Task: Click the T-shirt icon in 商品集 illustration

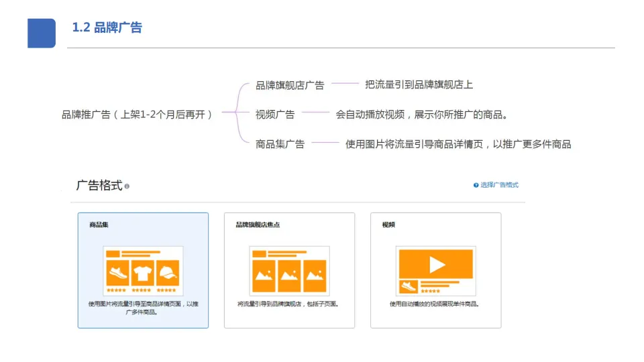Action: click(x=142, y=273)
